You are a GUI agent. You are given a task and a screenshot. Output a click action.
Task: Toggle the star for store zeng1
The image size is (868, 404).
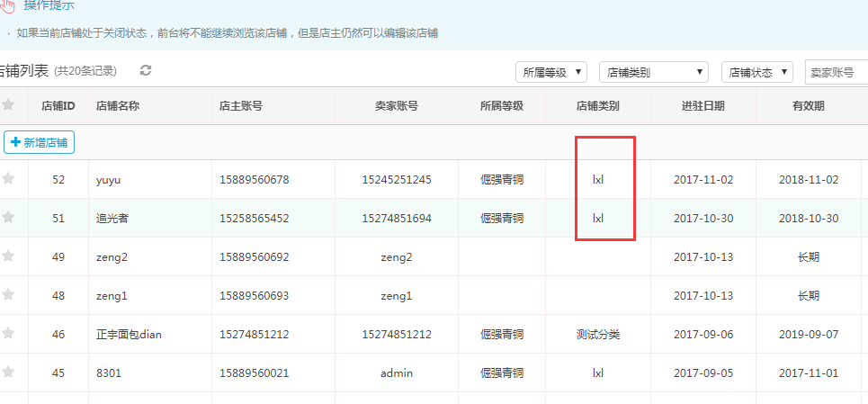click(8, 295)
